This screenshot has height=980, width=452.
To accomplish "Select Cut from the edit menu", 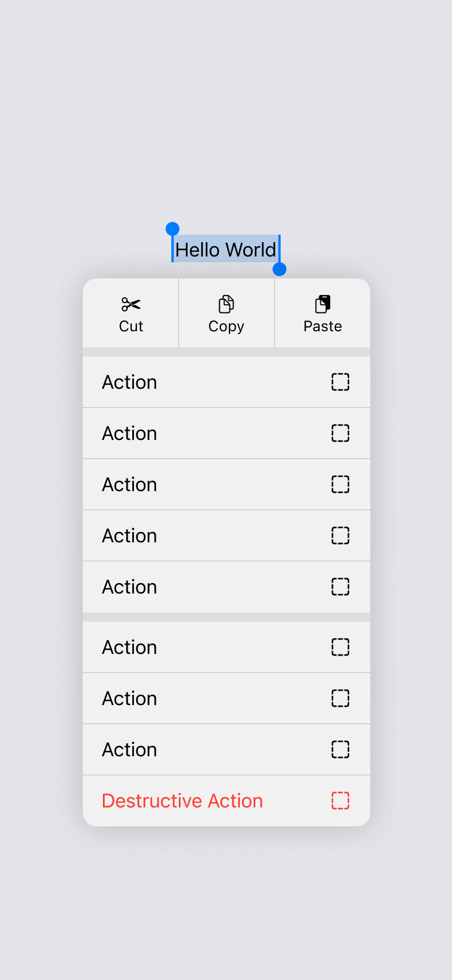I will 131,313.
